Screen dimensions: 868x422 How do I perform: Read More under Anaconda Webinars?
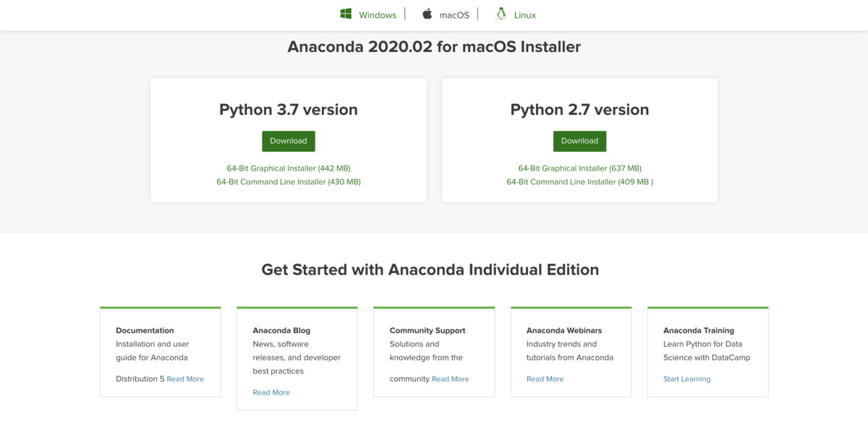(545, 379)
